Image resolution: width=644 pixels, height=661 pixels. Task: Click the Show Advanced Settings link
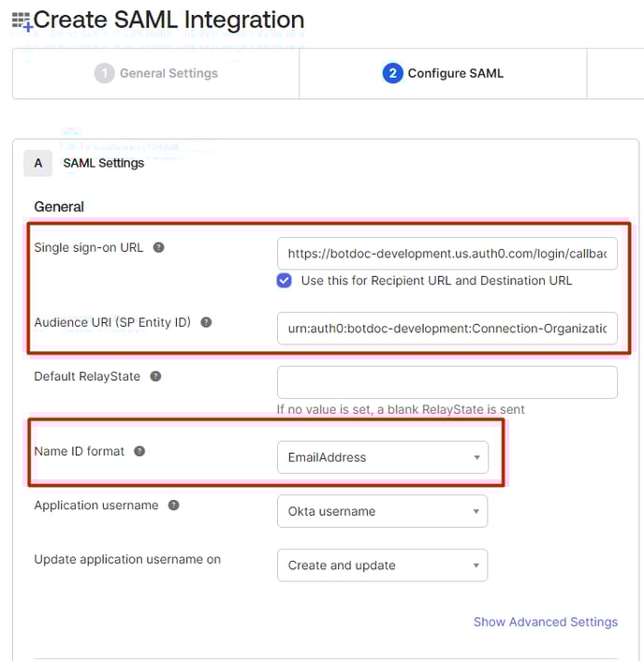pos(545,622)
